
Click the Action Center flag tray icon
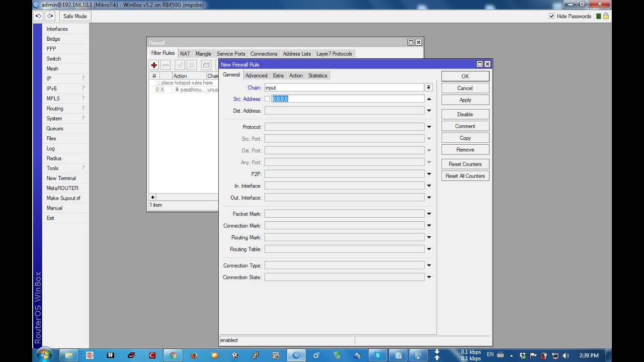point(534,355)
